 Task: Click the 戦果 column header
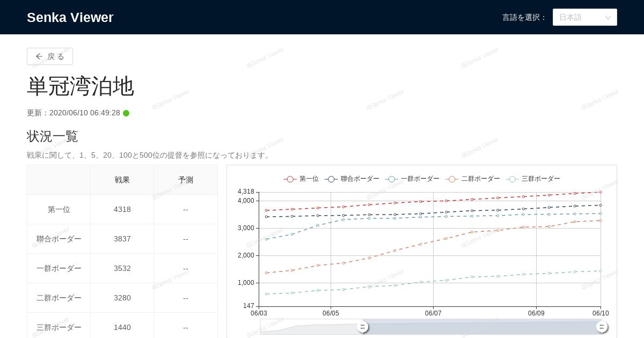(122, 180)
